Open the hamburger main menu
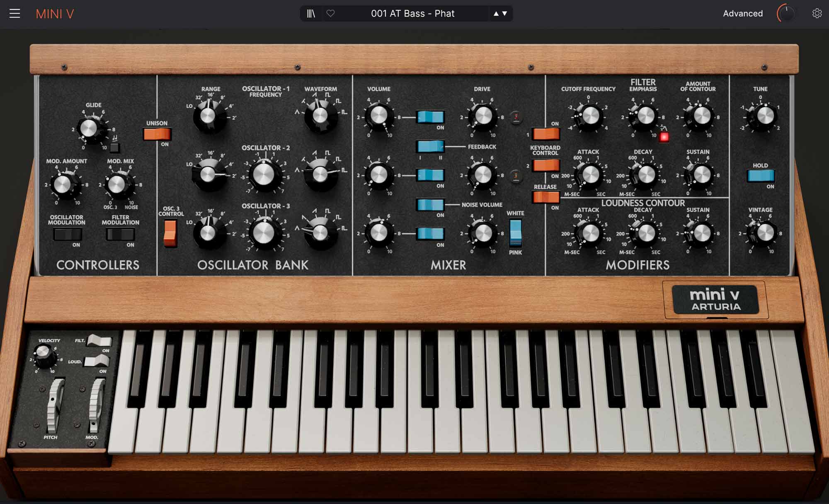 pos(15,14)
